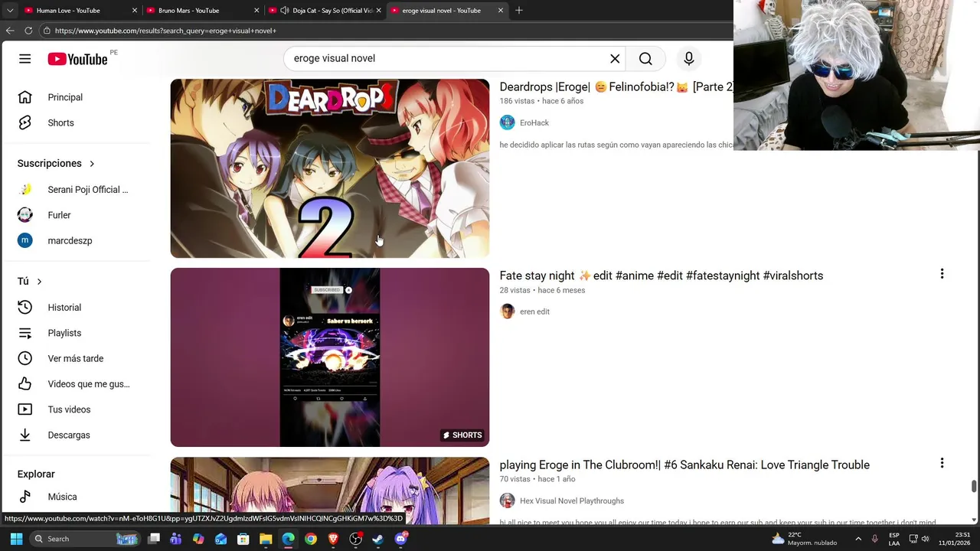Open playing Eroge in The Clubroom title
Screen dimensions: 980x551
click(x=684, y=465)
